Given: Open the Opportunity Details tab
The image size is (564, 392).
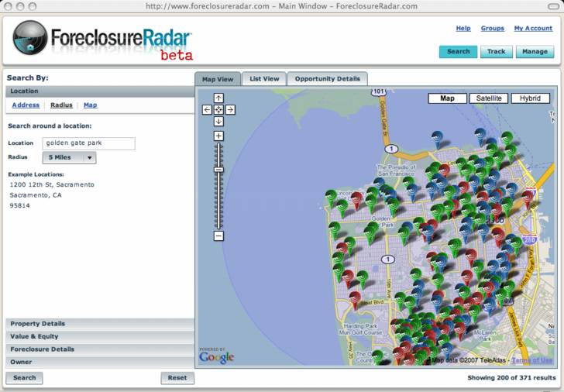Looking at the screenshot, I should click(327, 79).
